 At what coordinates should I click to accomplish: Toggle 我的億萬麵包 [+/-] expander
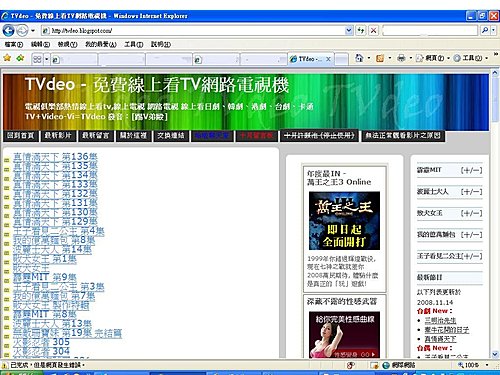pos(471,235)
